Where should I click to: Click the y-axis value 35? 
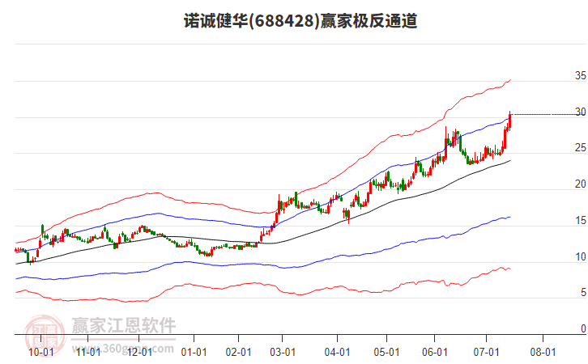(581, 76)
